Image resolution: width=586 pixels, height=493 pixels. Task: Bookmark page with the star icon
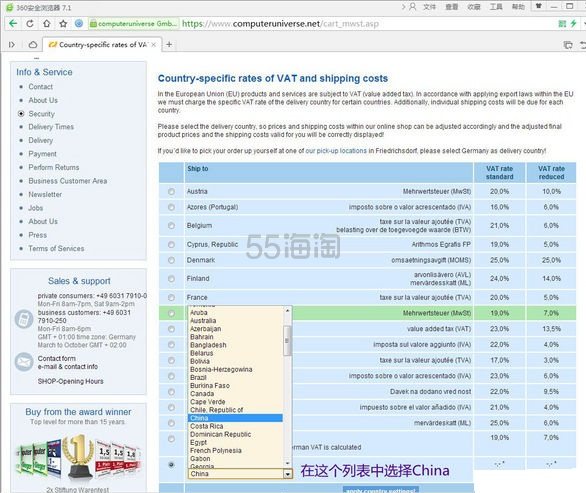63,24
